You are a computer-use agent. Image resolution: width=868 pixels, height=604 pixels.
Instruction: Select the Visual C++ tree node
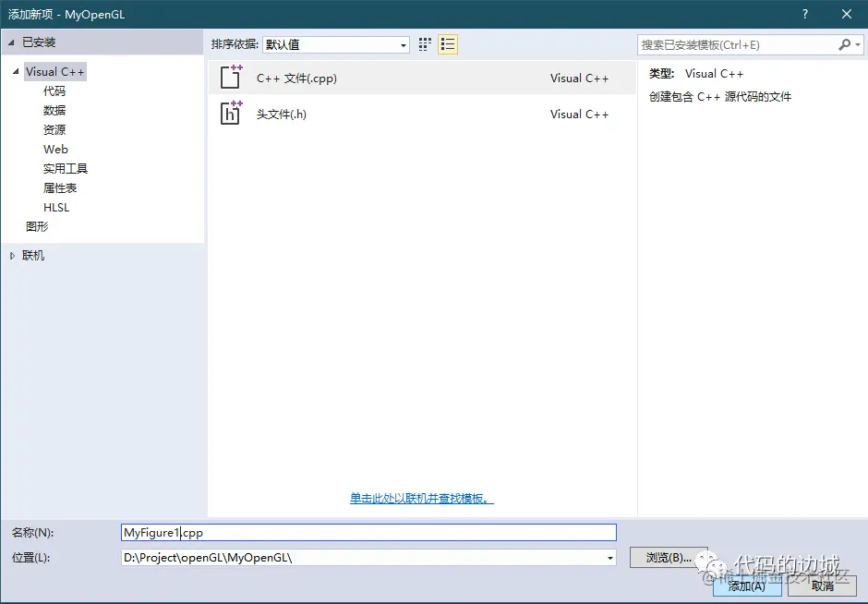54,71
